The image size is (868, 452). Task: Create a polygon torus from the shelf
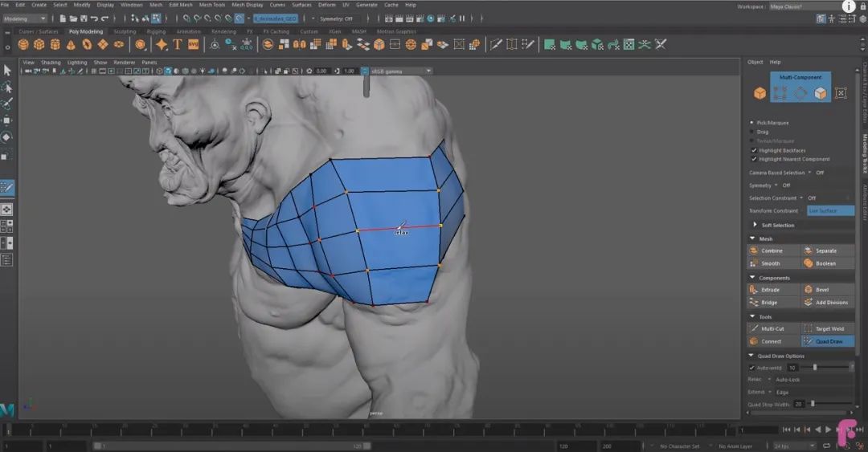click(x=87, y=45)
